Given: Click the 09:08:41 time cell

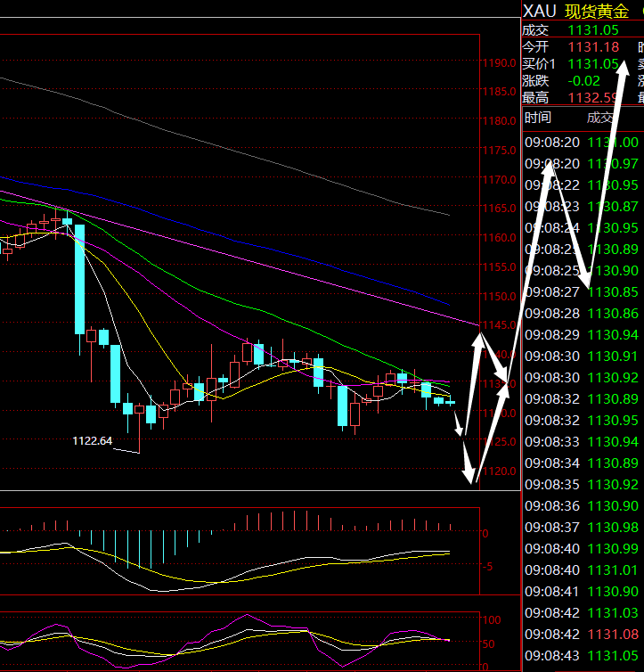Looking at the screenshot, I should [x=552, y=592].
